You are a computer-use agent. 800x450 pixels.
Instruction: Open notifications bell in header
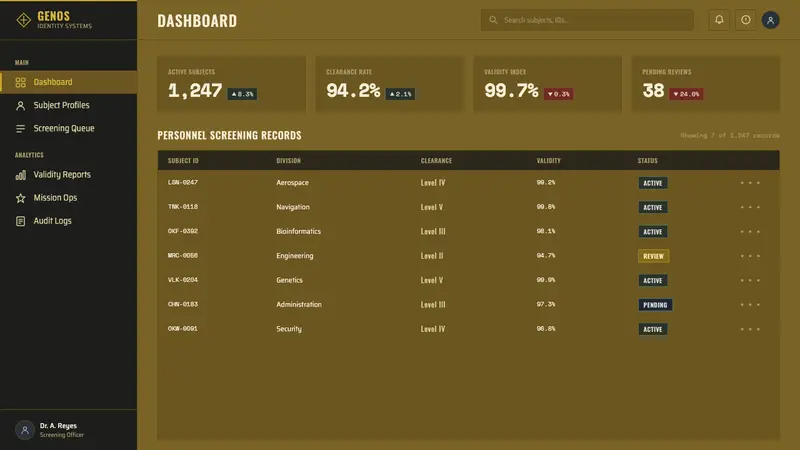(719, 20)
